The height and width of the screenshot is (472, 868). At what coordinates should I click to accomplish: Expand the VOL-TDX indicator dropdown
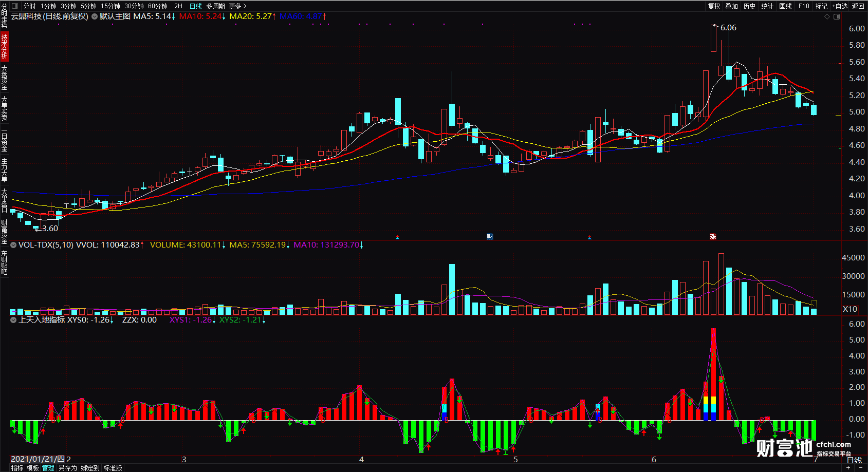(13, 245)
